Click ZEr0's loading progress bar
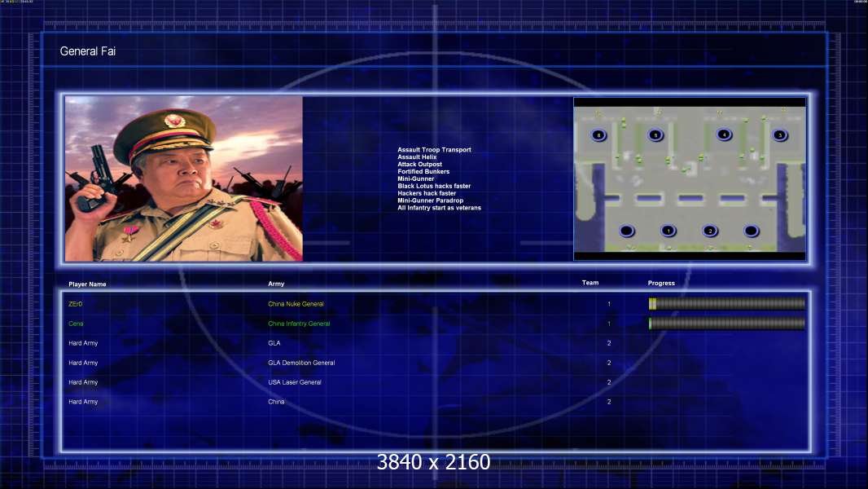Image resolution: width=868 pixels, height=489 pixels. pyautogui.click(x=727, y=303)
